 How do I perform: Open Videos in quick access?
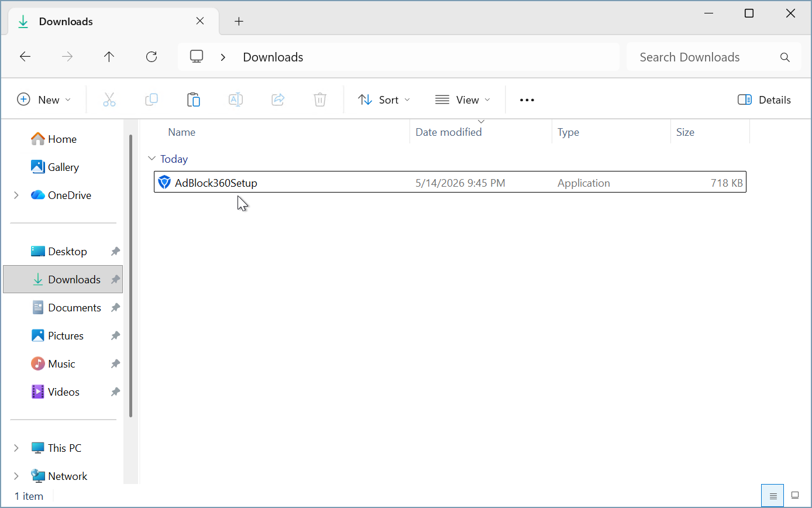coord(63,392)
